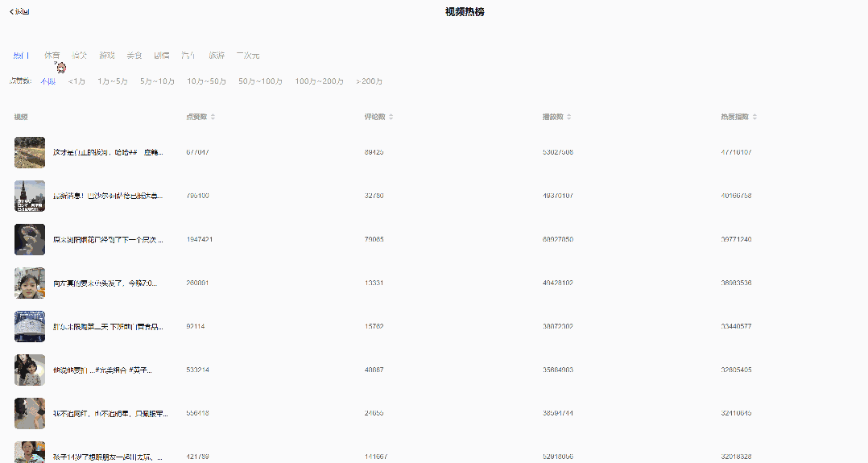Sort by 点赞数 column arrows
Image resolution: width=868 pixels, height=463 pixels.
(213, 117)
